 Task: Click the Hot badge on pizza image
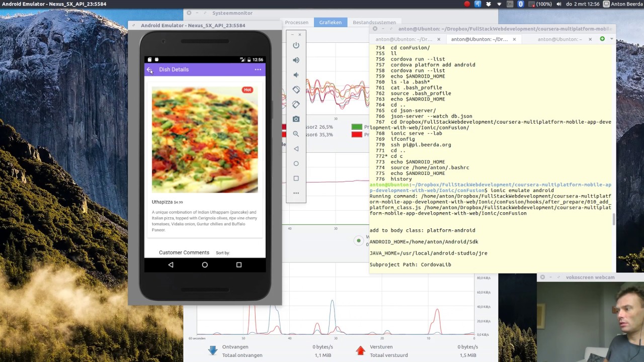[x=247, y=90]
